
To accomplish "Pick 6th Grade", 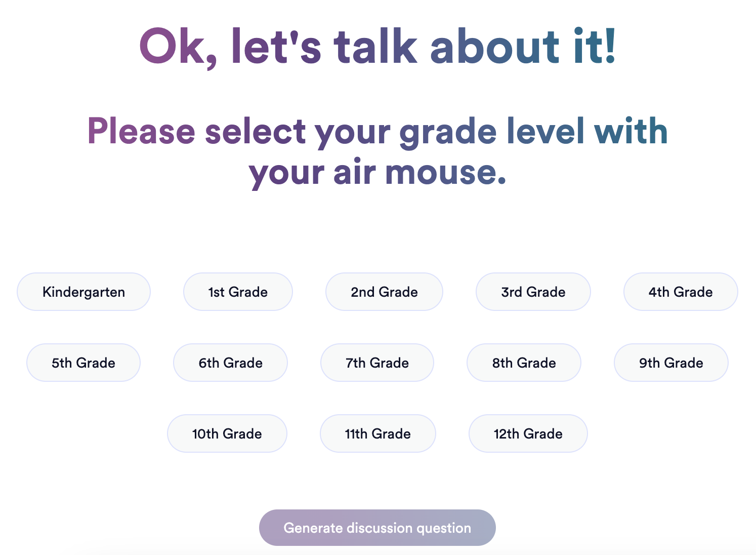I will 230,363.
